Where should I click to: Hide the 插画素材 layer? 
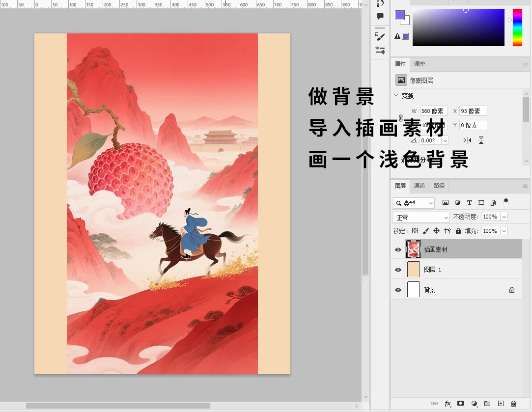398,249
